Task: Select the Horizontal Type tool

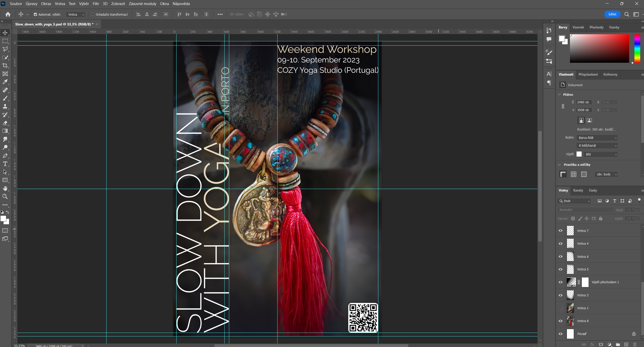Action: tap(5, 164)
